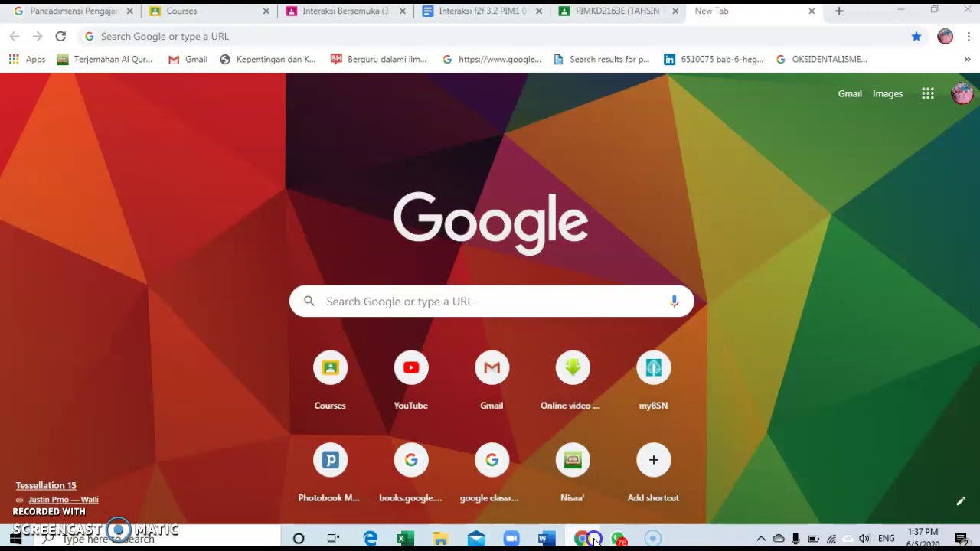Open Terjemahan Al Qur... bookmark
980x551 pixels.
[x=104, y=59]
